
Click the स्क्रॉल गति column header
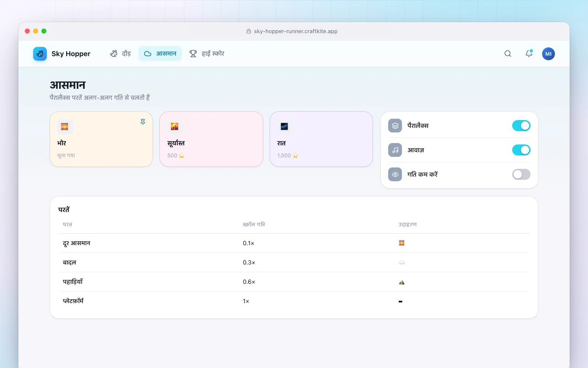point(254,224)
